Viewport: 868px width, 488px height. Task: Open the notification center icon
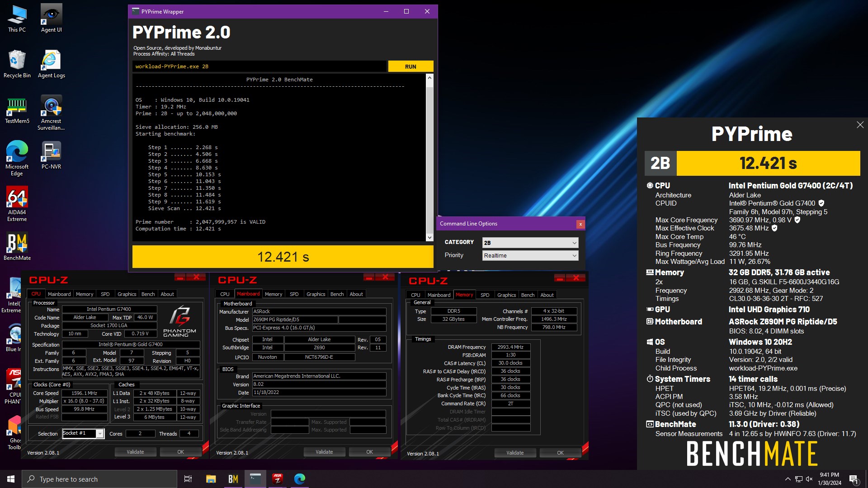pos(854,479)
